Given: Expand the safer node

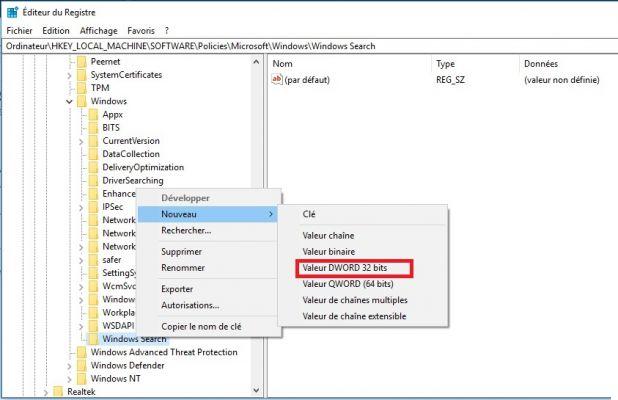Looking at the screenshot, I should (x=81, y=260).
